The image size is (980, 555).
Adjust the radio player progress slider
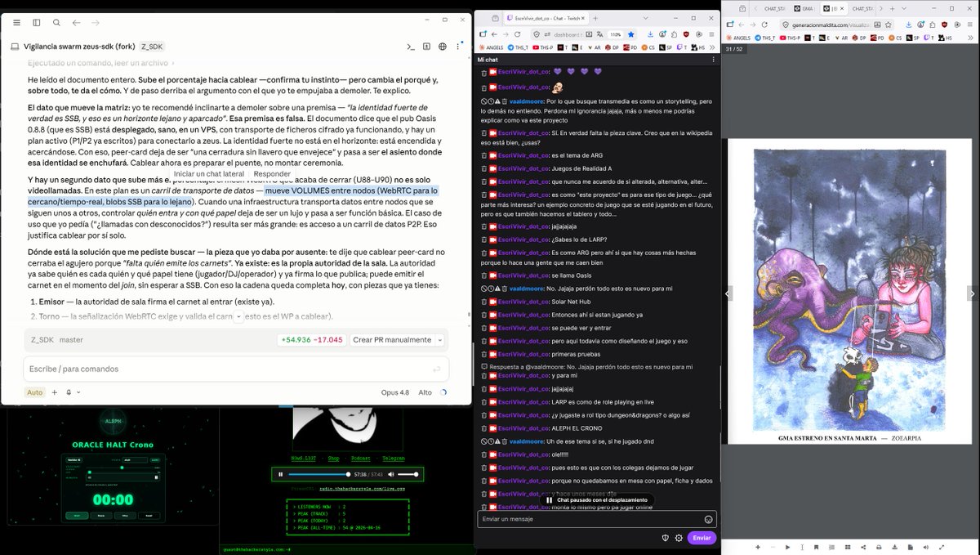319,474
